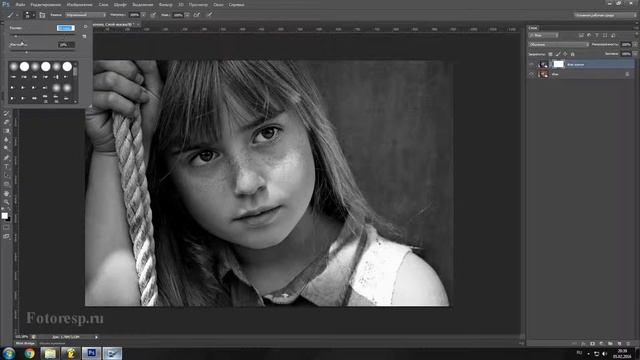
Task: Open the Mini Bridge tab
Action: [25, 343]
